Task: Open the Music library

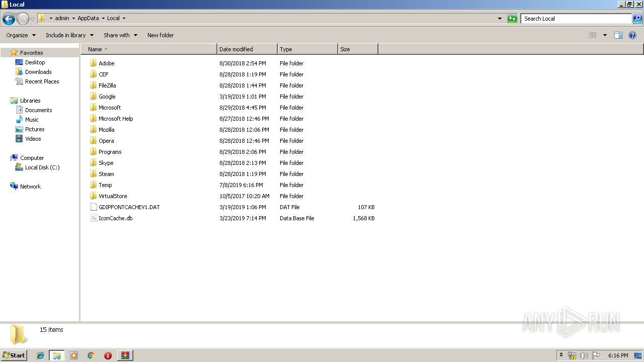Action: pyautogui.click(x=32, y=120)
